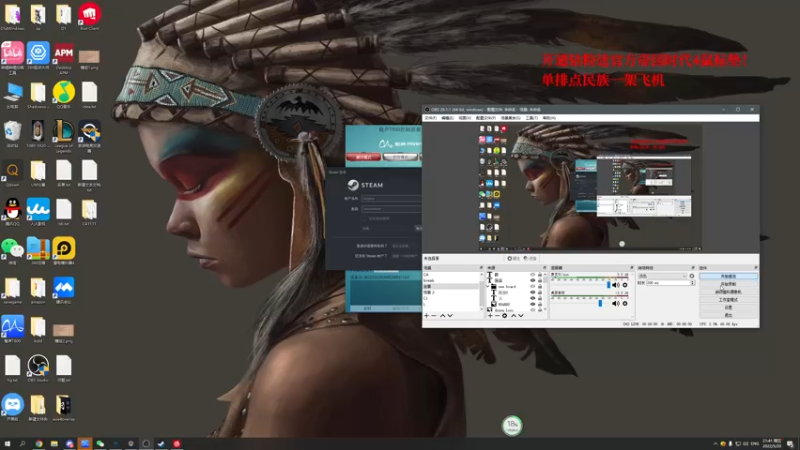Screen dimensions: 800x450
Task: Open the File menu in OBS
Action: [431, 118]
